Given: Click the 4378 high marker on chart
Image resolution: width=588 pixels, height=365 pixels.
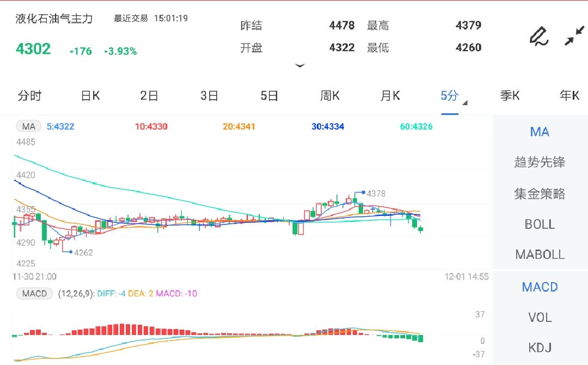Looking at the screenshot, I should (x=376, y=193).
